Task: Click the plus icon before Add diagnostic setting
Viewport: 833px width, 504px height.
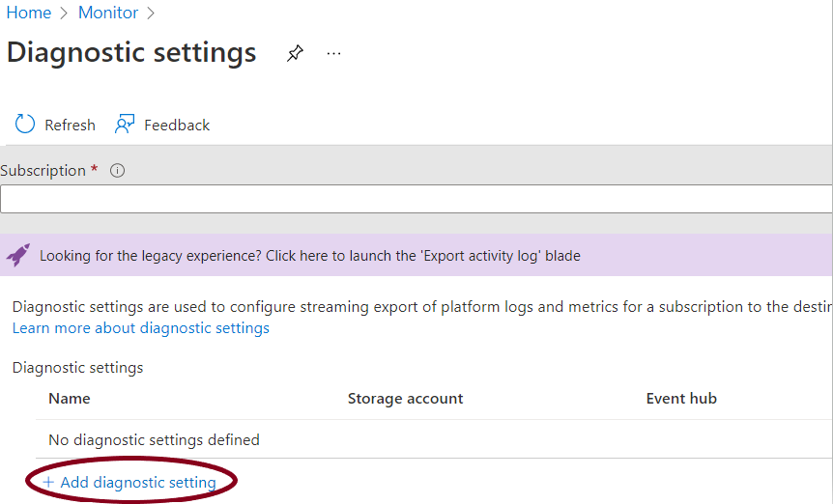Action: 48,482
